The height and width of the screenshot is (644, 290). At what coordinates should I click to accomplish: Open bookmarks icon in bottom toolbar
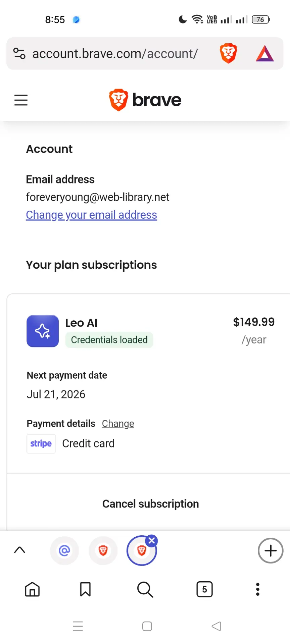pos(85,589)
